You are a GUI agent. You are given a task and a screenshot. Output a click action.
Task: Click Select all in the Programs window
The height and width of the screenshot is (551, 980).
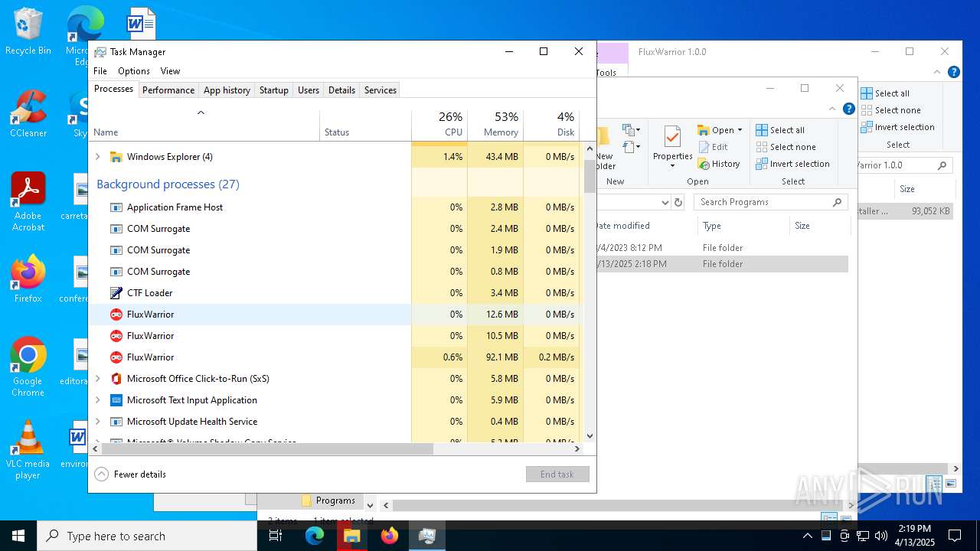click(x=780, y=130)
